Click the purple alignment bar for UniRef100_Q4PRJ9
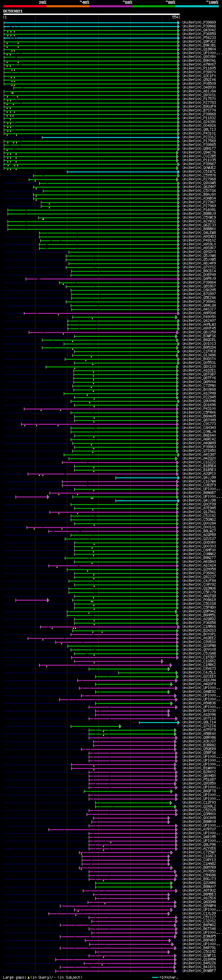This screenshot has height=980, width=222. point(102,279)
